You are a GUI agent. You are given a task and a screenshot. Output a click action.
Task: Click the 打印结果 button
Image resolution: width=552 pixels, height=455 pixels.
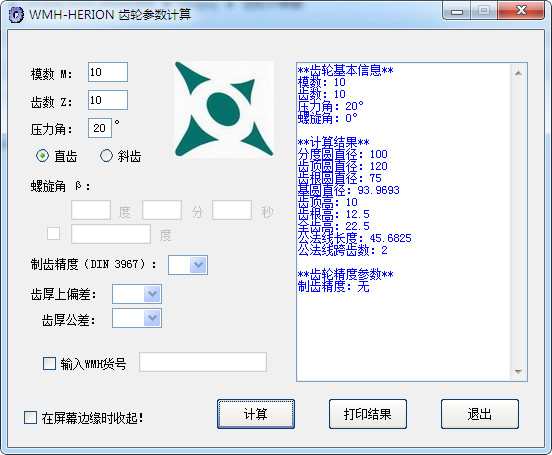[368, 414]
